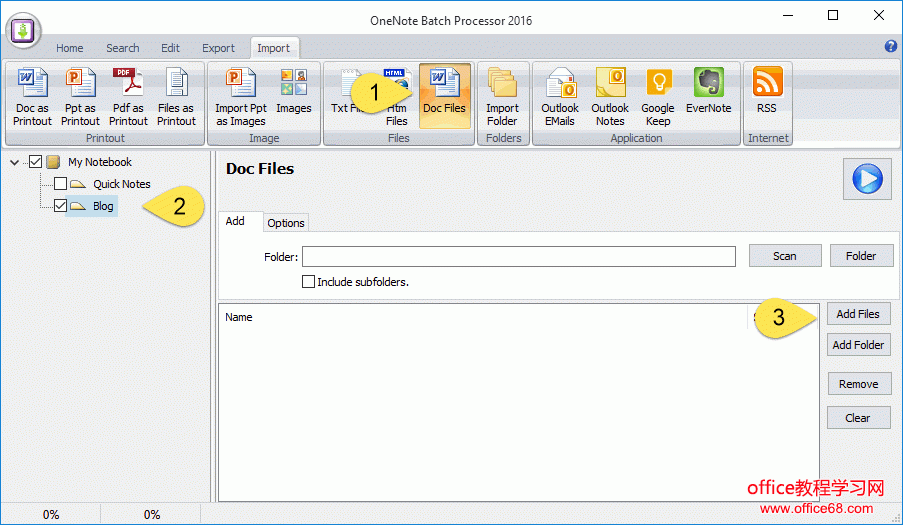903x525 pixels.
Task: Collapse the My Notebook tree node
Action: pos(14,162)
